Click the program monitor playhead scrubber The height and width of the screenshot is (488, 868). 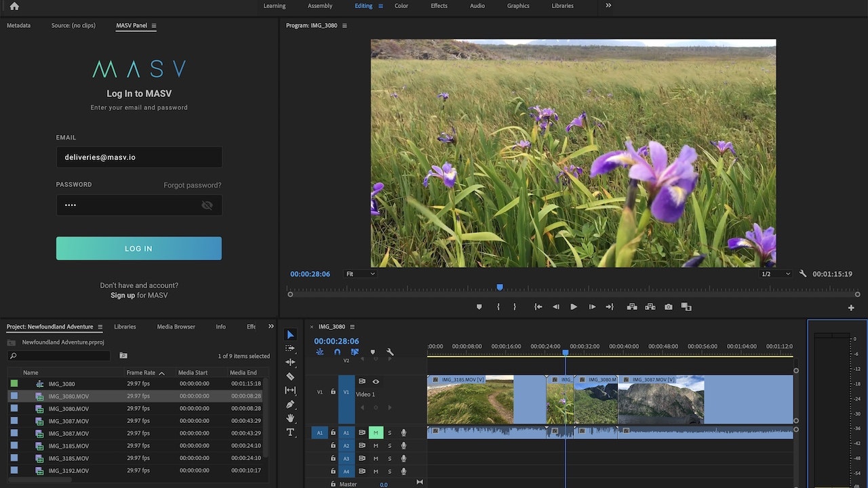500,287
